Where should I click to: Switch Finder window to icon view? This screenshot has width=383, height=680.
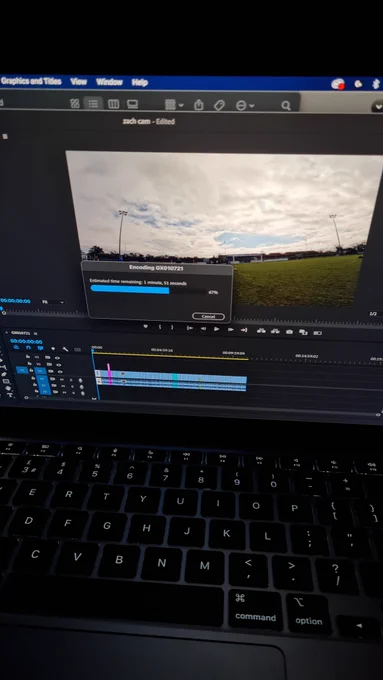75,104
